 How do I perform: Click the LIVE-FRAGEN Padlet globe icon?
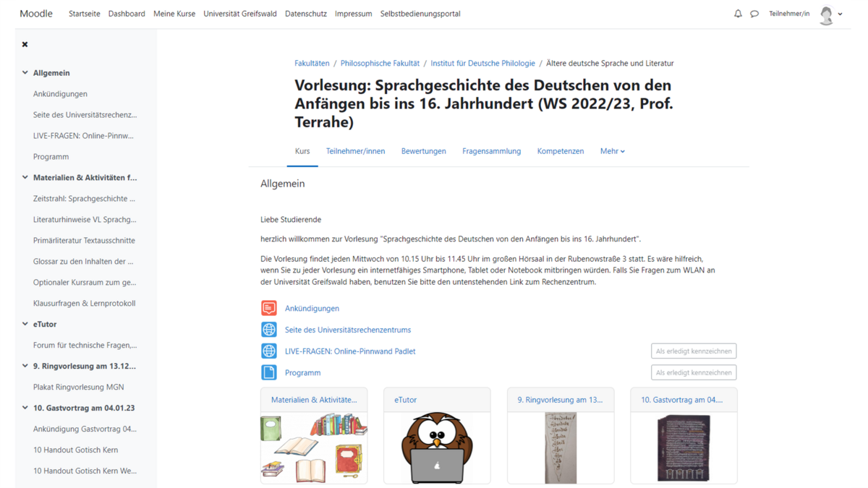pos(269,351)
